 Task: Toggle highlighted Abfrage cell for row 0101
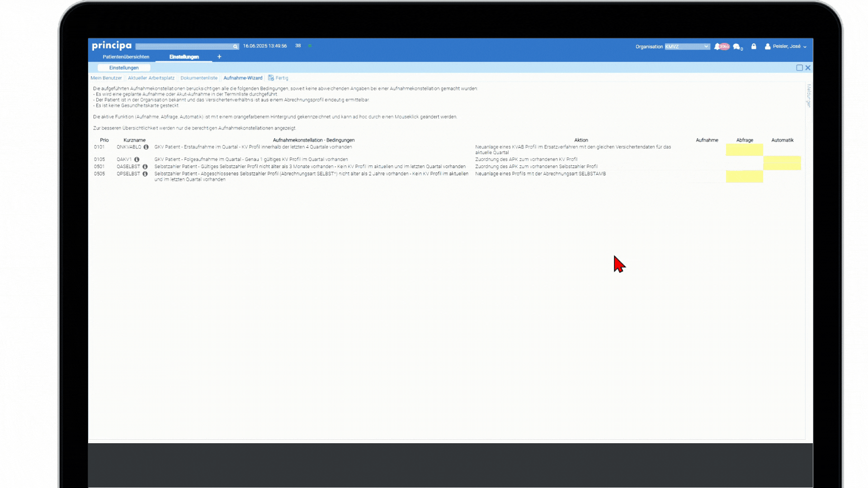(744, 150)
